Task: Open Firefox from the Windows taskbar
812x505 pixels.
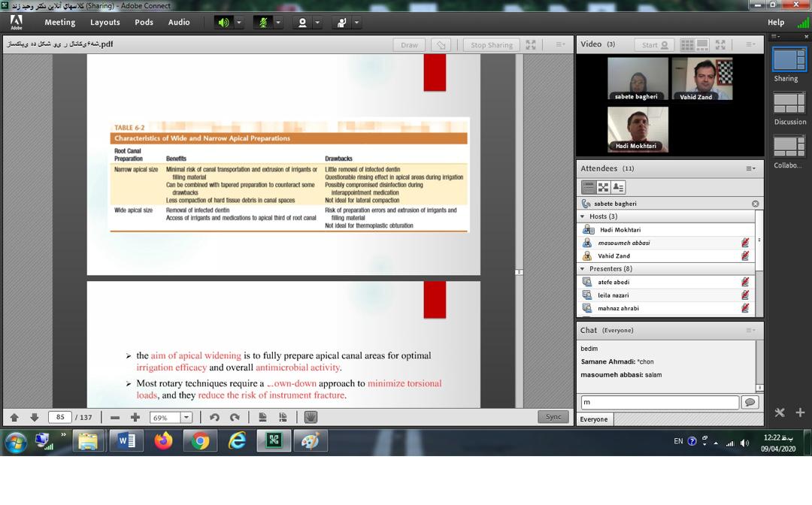Action: coord(163,441)
